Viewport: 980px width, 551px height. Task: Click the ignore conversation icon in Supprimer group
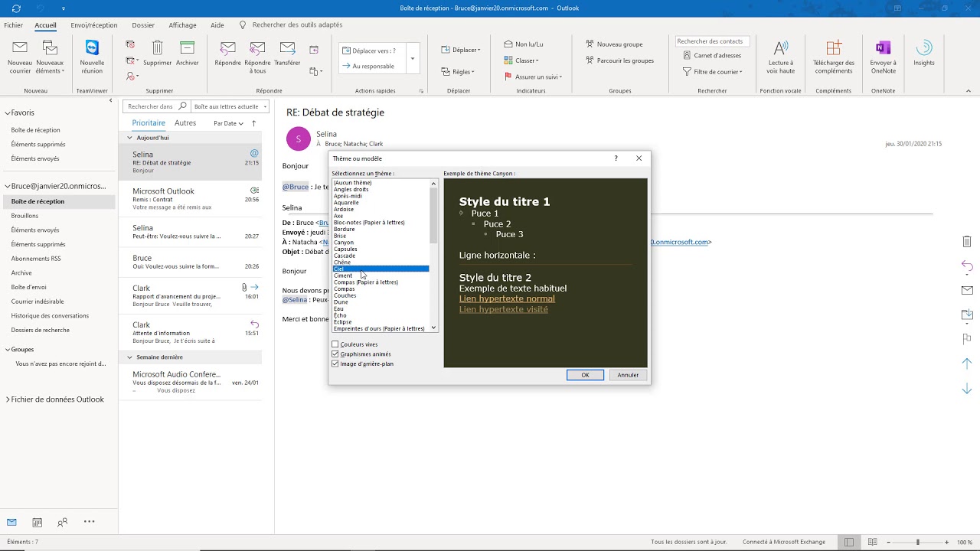[130, 44]
